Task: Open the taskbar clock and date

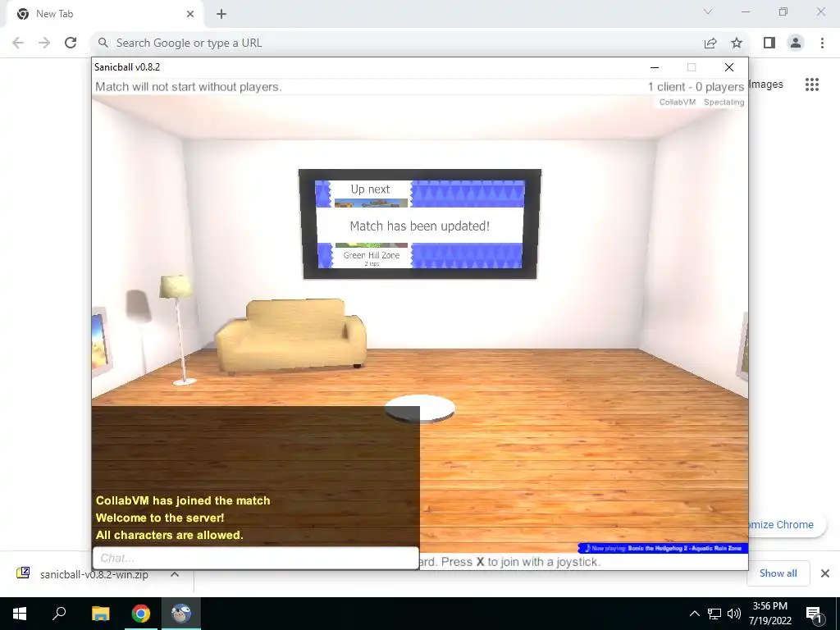Action: click(769, 614)
